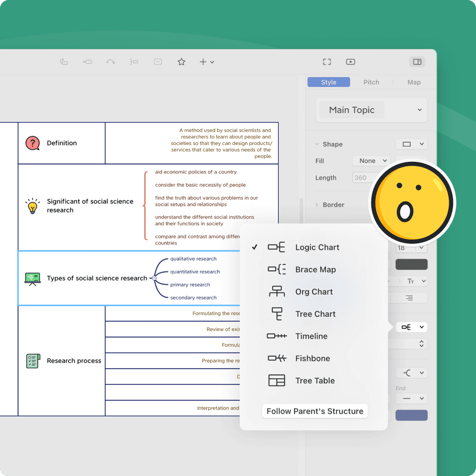Click the fullscreen icon in the top bar
The height and width of the screenshot is (476, 476).
(327, 61)
